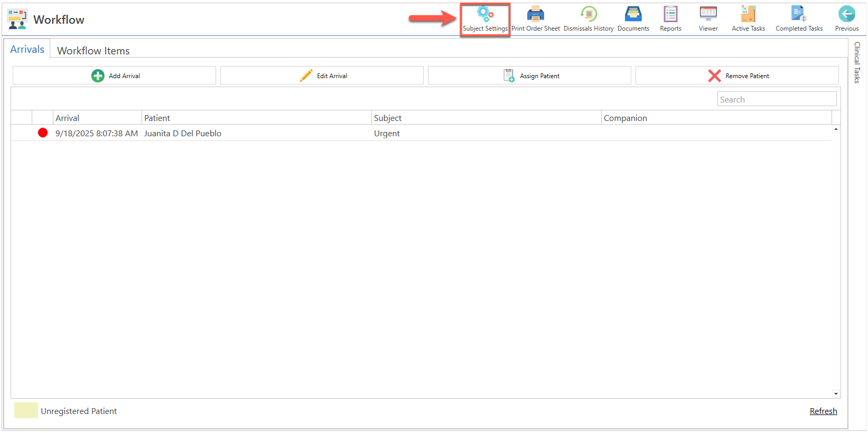Click the Add Arrival button

point(114,76)
